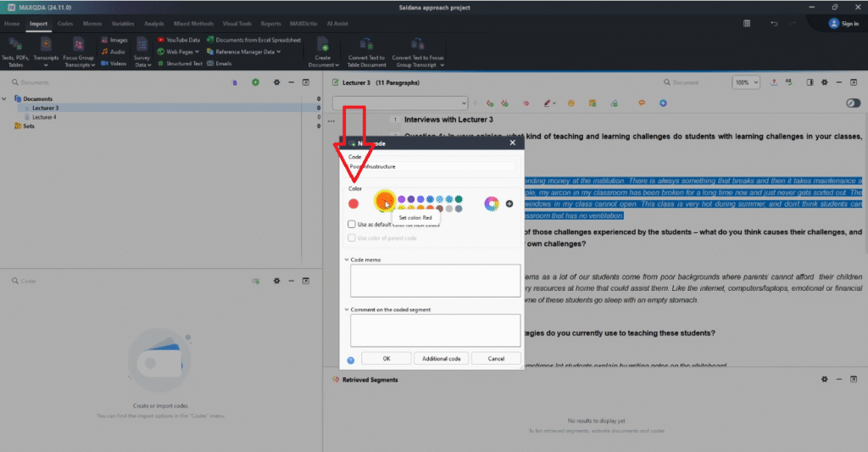Open Documents from Excel Spreadsheet import

210,40
